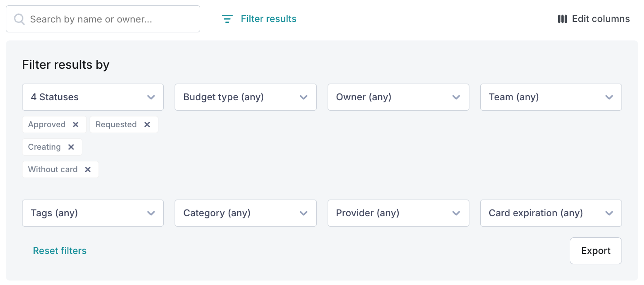The width and height of the screenshot is (644, 285).
Task: Remove the Without card tag
Action: (88, 169)
